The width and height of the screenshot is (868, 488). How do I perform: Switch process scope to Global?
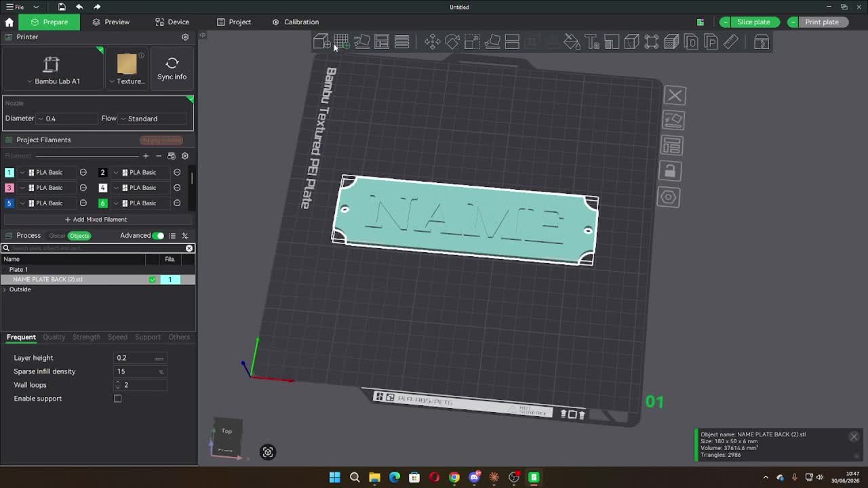pyautogui.click(x=57, y=236)
